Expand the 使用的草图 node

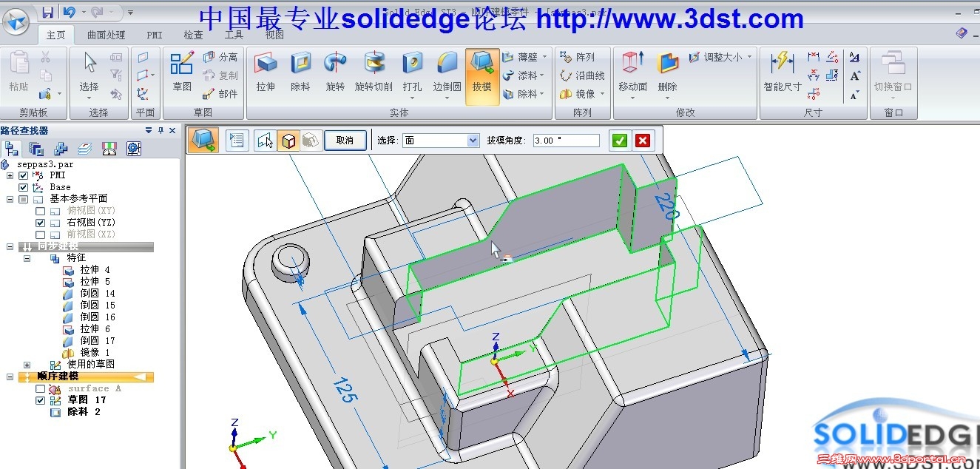(x=27, y=365)
